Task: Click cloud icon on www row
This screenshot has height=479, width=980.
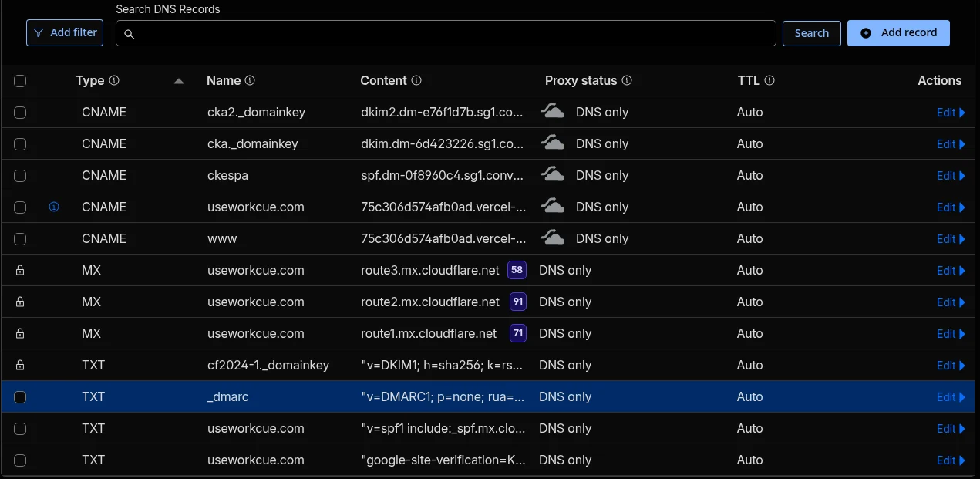Action: 552,238
